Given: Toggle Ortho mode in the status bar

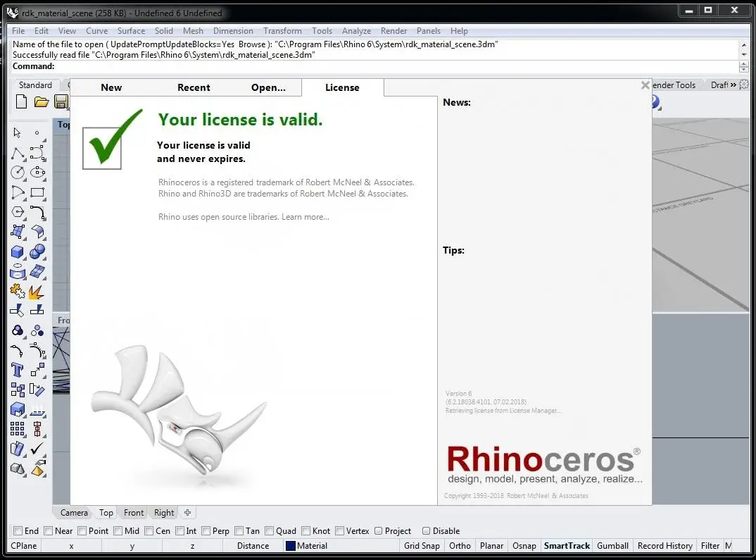Looking at the screenshot, I should pyautogui.click(x=460, y=545).
